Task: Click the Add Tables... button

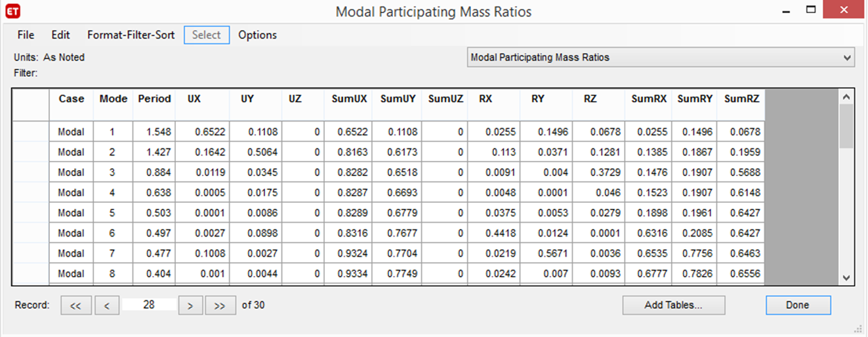Action: [673, 305]
